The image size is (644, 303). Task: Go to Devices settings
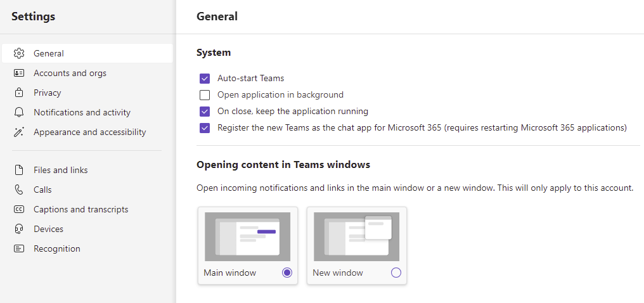click(x=87, y=229)
